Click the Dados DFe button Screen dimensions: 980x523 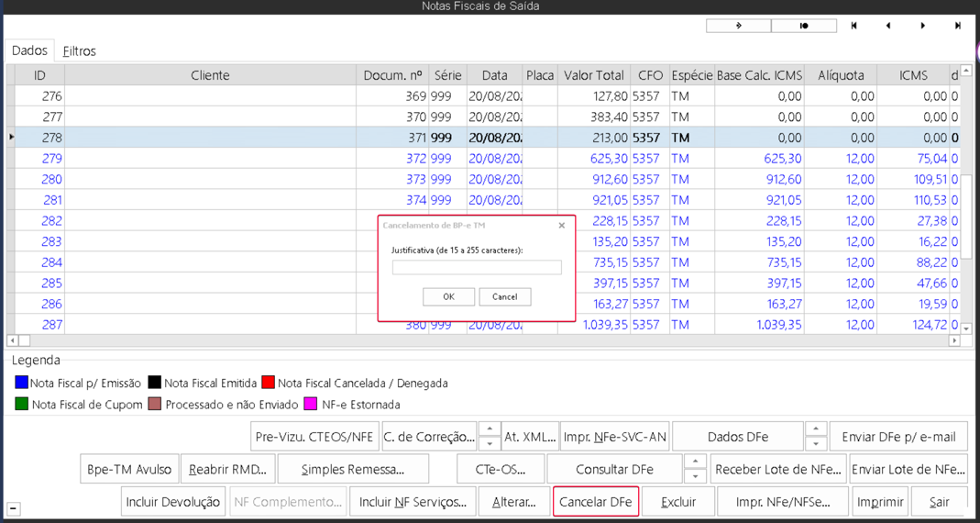tap(738, 437)
